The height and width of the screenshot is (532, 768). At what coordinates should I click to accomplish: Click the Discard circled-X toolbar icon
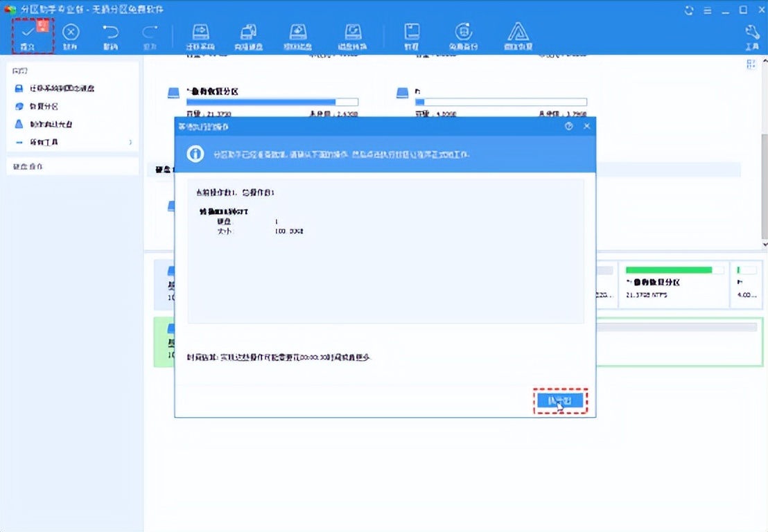point(71,33)
